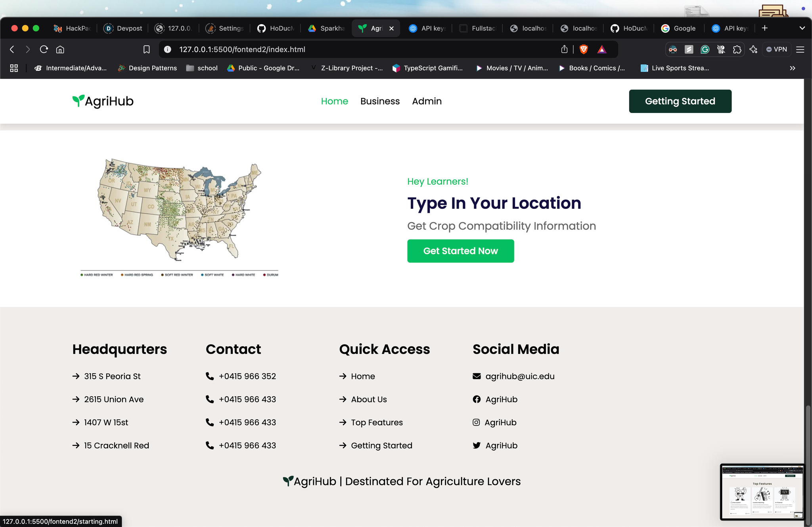Open the screenshot preview thumbnail

(762, 492)
